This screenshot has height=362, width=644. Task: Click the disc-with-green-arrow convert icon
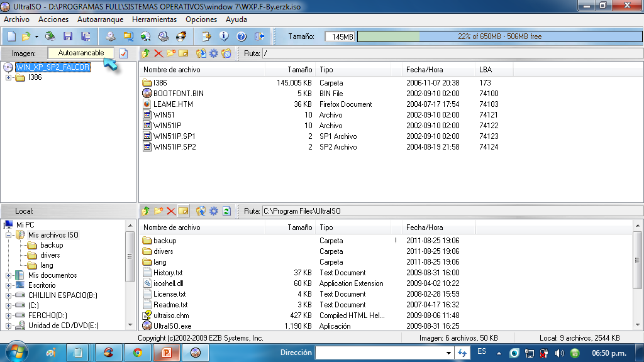click(x=146, y=36)
